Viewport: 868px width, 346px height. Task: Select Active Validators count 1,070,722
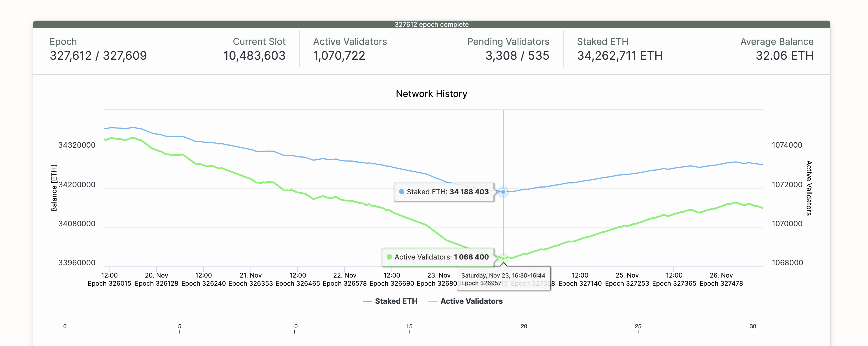coord(339,56)
